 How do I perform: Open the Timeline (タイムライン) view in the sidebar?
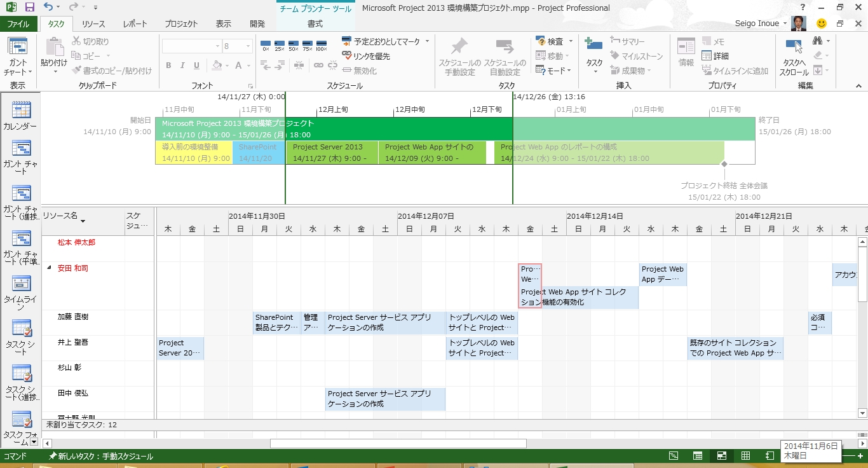[x=21, y=292]
